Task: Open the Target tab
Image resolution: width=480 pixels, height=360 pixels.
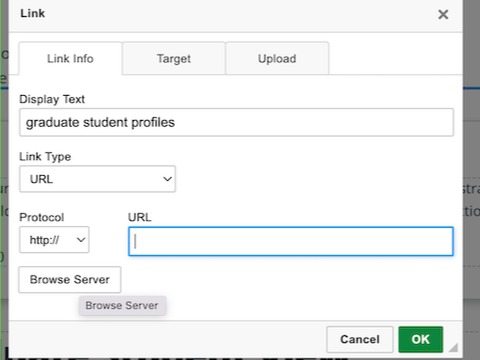Action: [174, 59]
